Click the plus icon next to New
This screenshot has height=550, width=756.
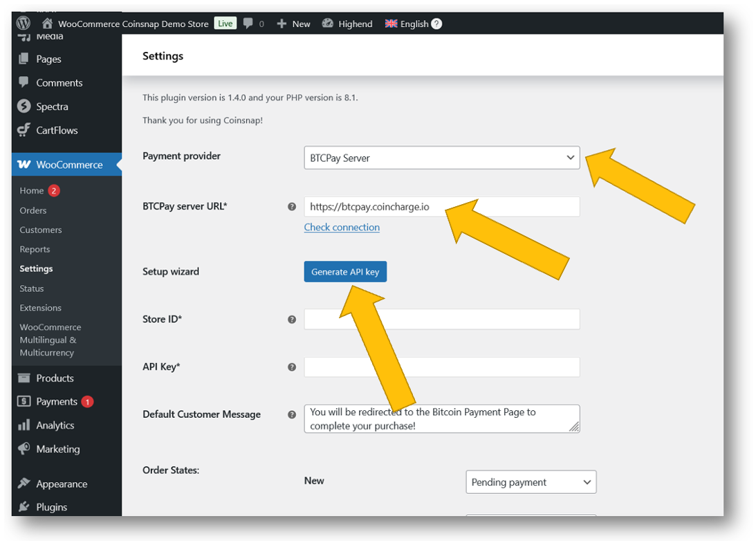(x=282, y=24)
